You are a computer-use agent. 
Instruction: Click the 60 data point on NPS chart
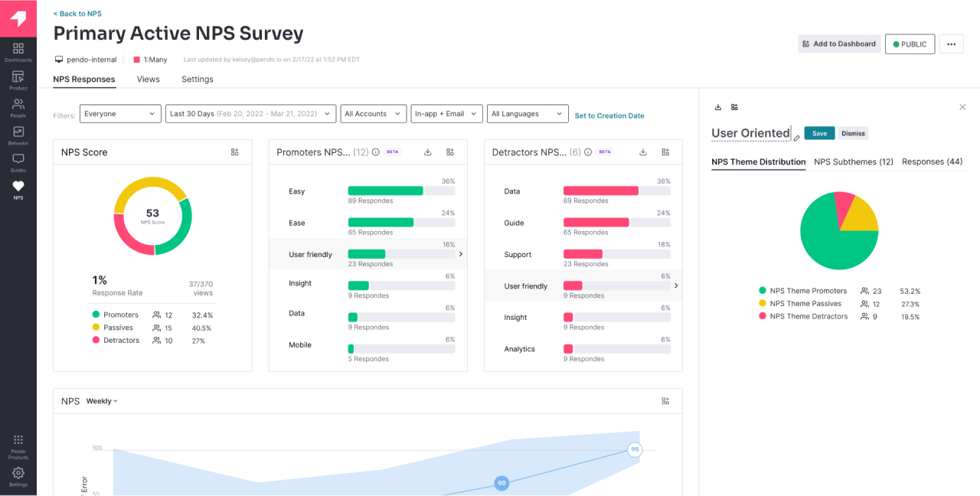501,483
